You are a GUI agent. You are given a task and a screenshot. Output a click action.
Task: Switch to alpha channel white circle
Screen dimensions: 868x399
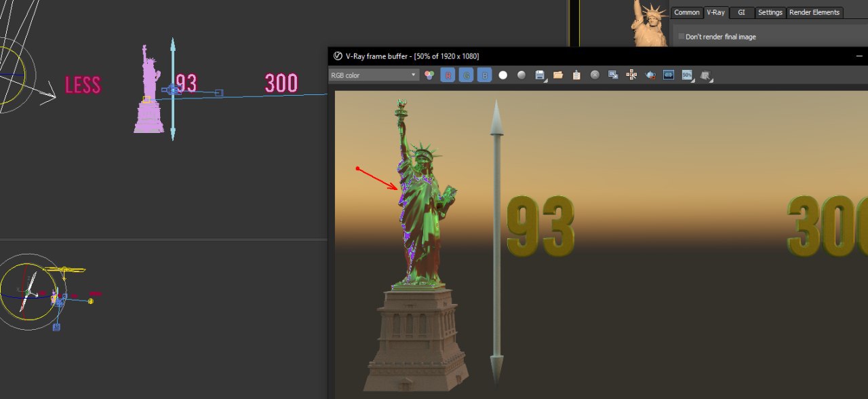[x=503, y=75]
